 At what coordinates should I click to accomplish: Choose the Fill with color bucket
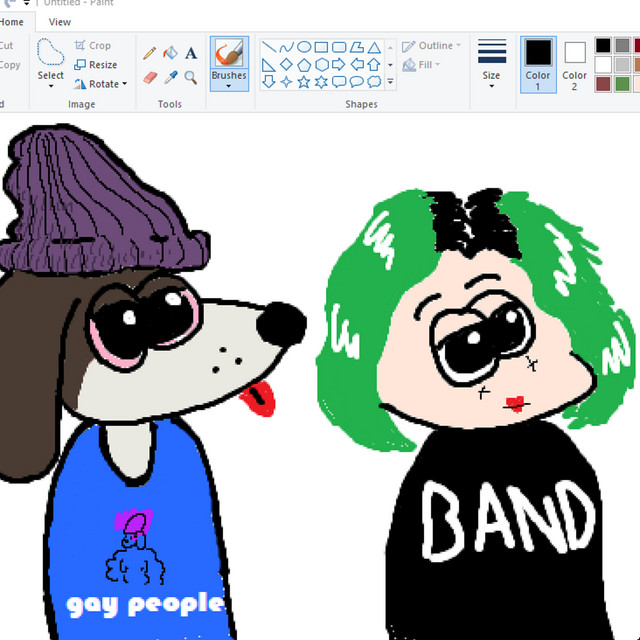(x=170, y=53)
